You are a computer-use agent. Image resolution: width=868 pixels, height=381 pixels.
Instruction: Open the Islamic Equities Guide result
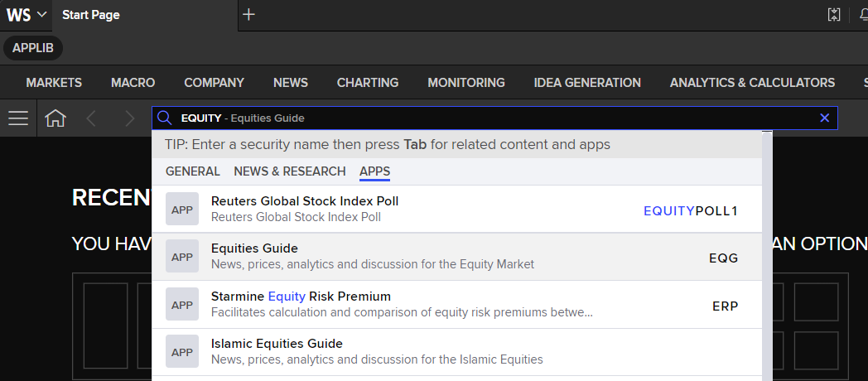(456, 352)
